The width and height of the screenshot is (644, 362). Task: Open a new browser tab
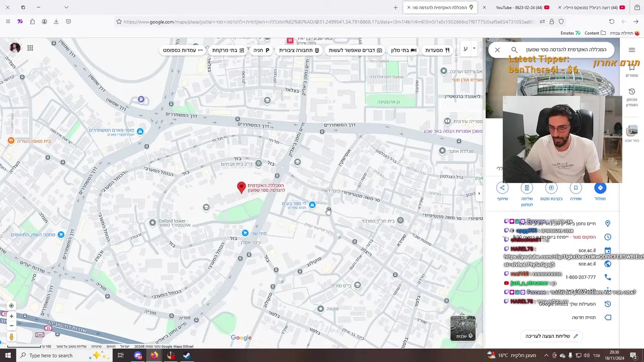tap(395, 8)
